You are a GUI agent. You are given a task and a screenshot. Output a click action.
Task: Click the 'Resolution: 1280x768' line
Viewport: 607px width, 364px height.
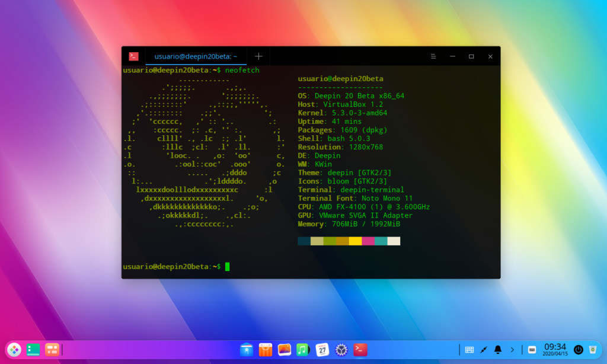tap(340, 147)
